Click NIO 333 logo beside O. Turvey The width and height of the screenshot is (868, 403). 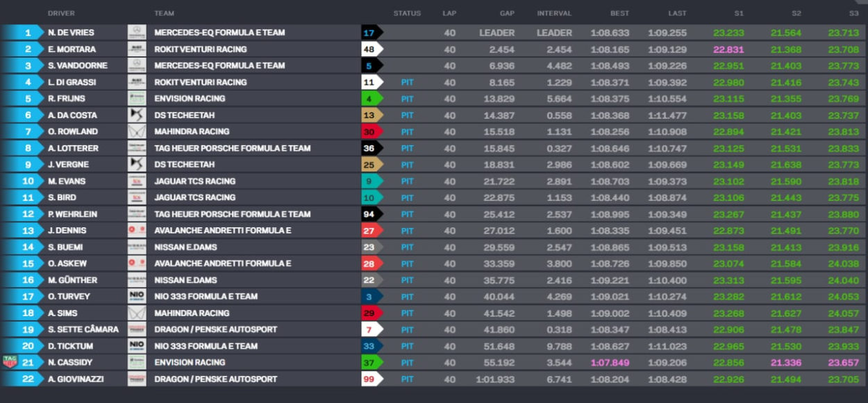click(137, 297)
